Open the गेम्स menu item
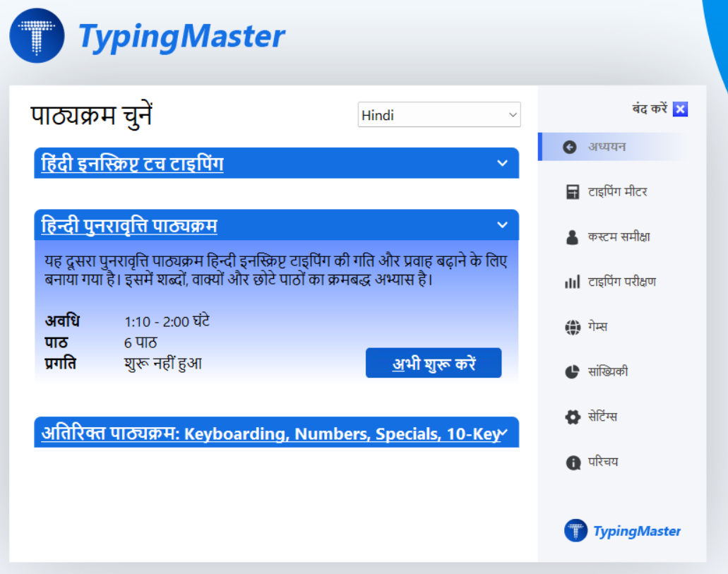The height and width of the screenshot is (574, 728). (597, 327)
